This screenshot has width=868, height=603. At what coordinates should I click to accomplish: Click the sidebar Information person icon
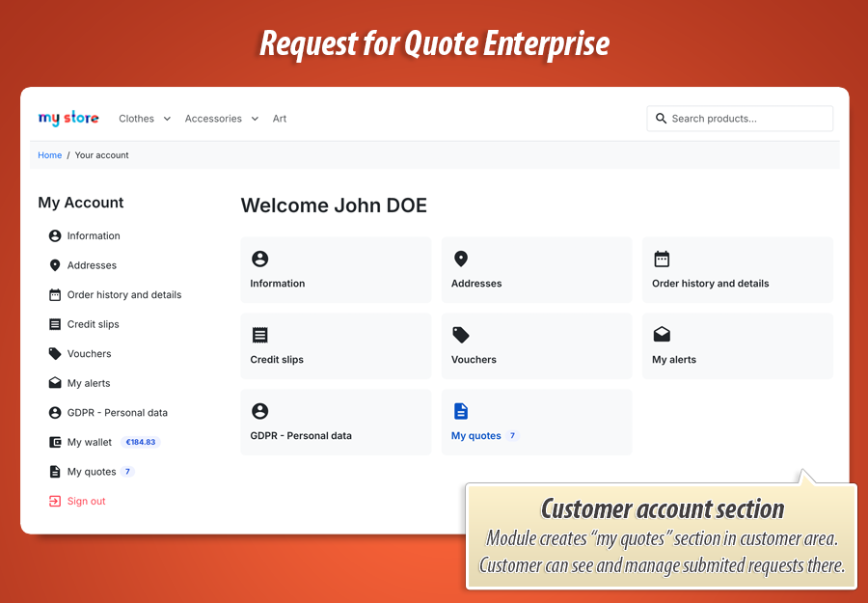pos(55,235)
